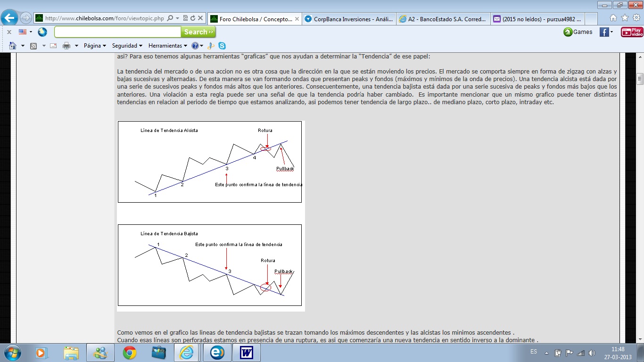
Task: Click inside the green toolbar search box
Action: coord(118,32)
